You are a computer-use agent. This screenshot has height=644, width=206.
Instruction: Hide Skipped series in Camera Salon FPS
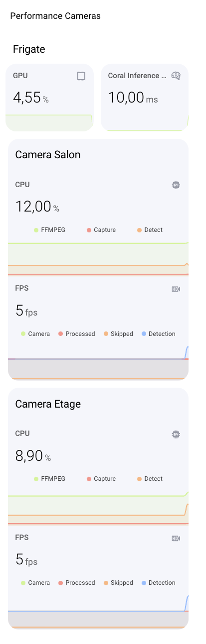click(x=118, y=334)
